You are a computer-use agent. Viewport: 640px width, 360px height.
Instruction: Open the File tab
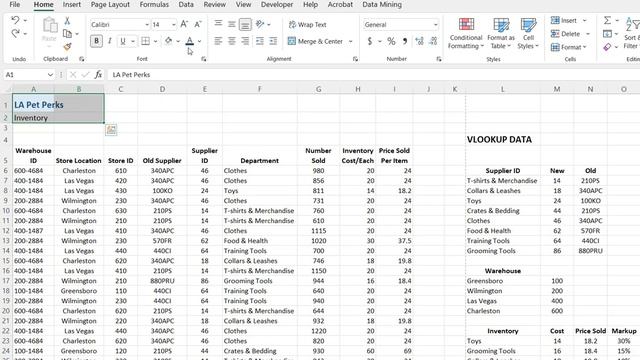click(x=15, y=4)
